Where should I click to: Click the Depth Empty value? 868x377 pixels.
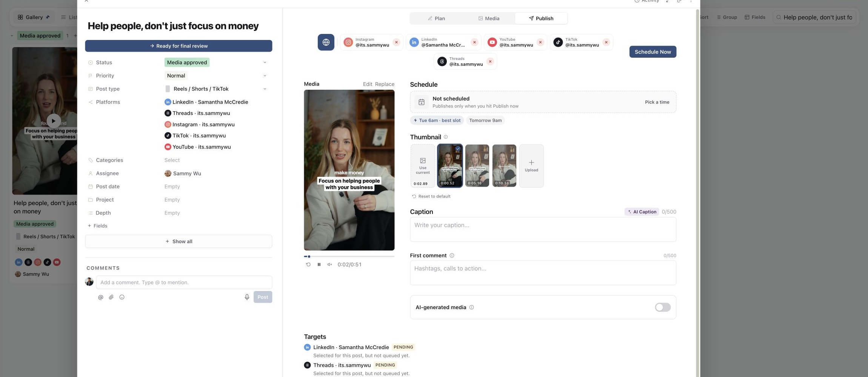[x=172, y=213]
